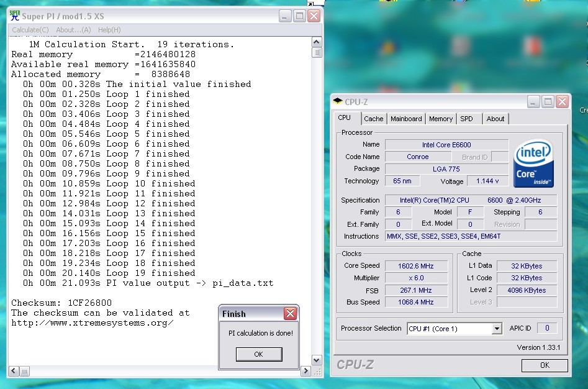
Task: Click the 'PI value output -> pi_data.txt' line
Action: pyautogui.click(x=148, y=283)
